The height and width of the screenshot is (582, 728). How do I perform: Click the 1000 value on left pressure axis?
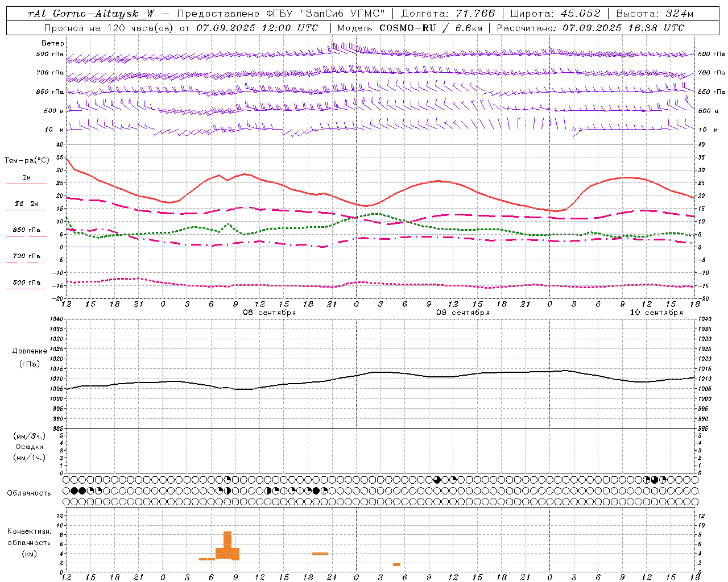tap(57, 399)
